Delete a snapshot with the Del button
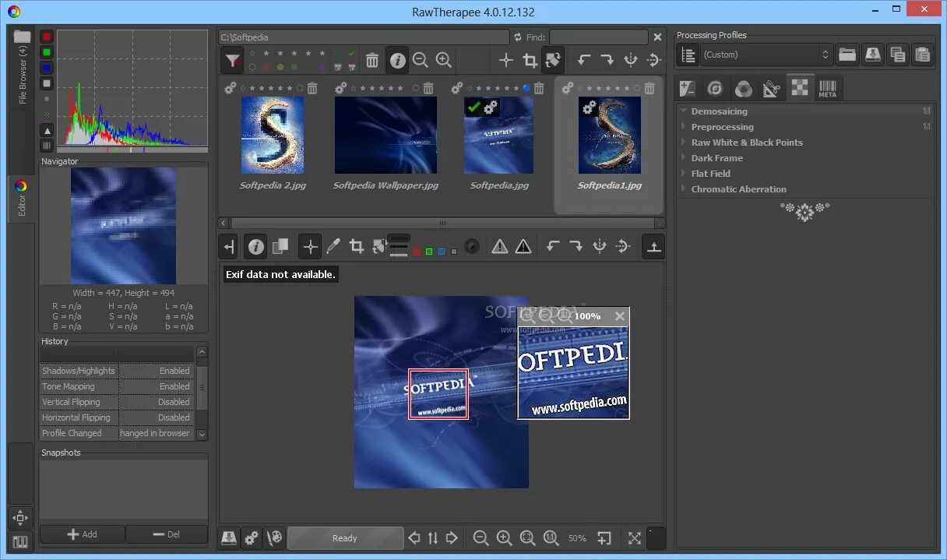Image resolution: width=947 pixels, height=560 pixels. [167, 534]
